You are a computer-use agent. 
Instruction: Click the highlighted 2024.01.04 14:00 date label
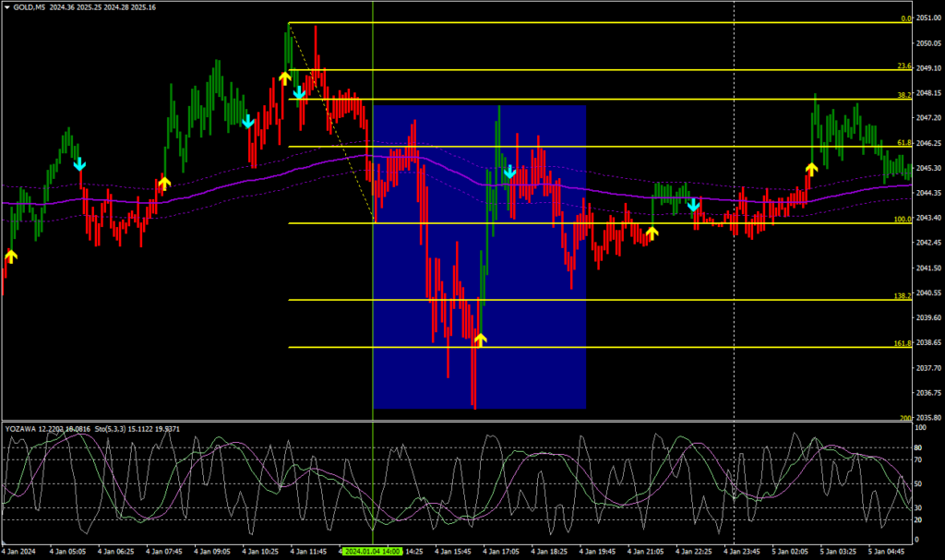372,551
